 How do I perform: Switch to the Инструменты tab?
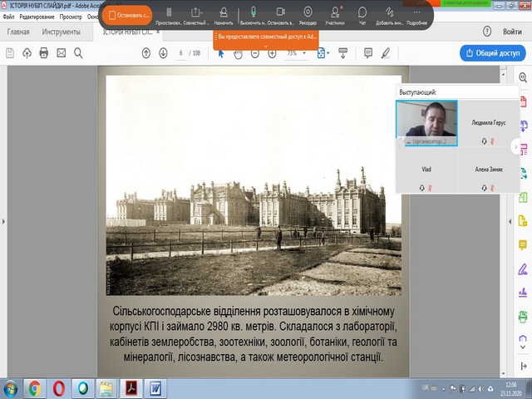coord(61,32)
